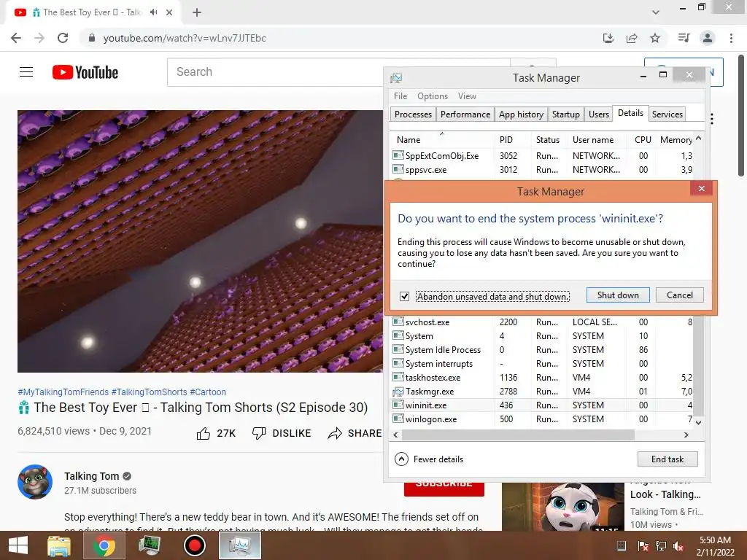Click the address bar URL

pos(185,38)
